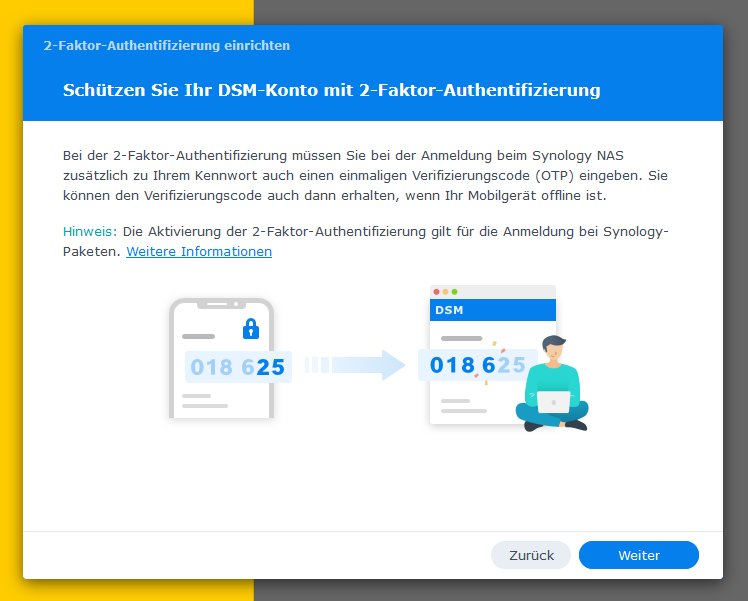Click the Zurück button
Viewport: 748px width, 601px height.
(531, 555)
